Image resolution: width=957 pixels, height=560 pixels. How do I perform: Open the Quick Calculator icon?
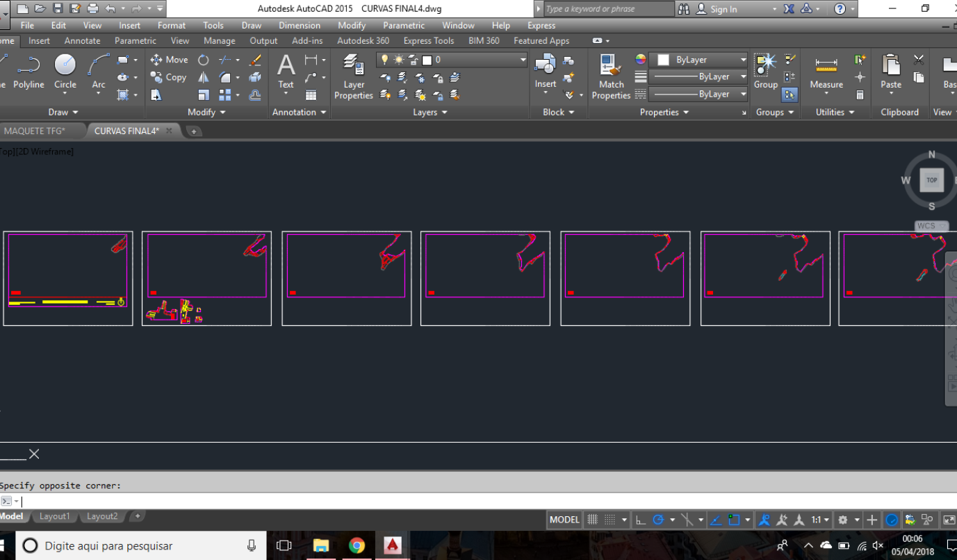(860, 94)
